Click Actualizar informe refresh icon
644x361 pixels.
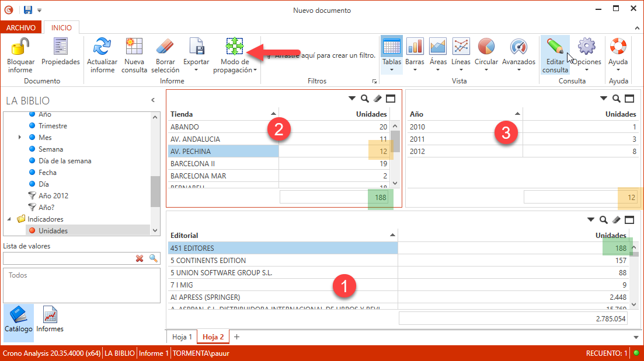point(102,46)
